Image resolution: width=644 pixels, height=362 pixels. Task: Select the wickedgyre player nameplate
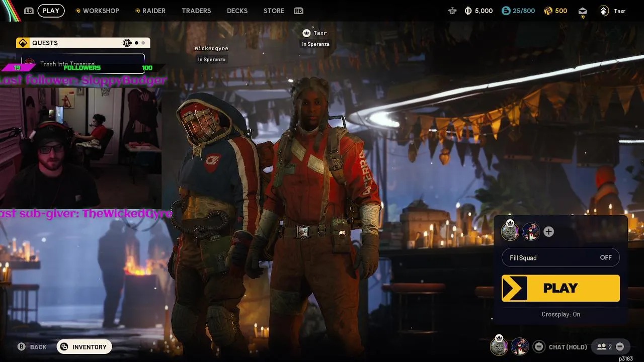click(x=212, y=49)
